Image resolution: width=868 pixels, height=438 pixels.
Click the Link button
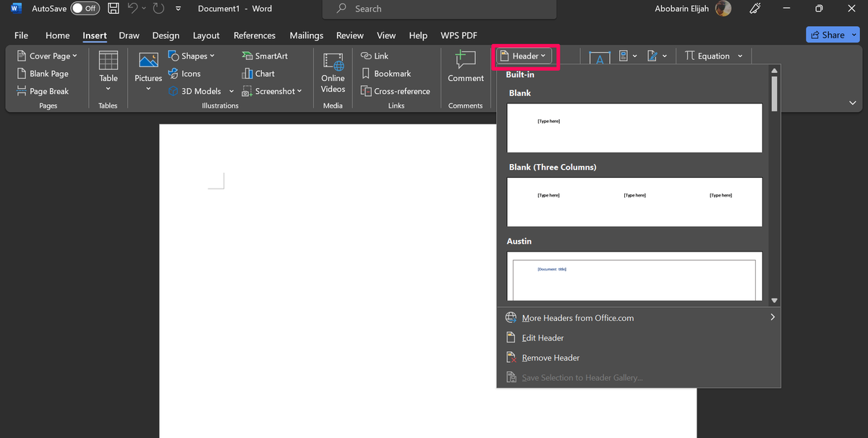pyautogui.click(x=375, y=56)
